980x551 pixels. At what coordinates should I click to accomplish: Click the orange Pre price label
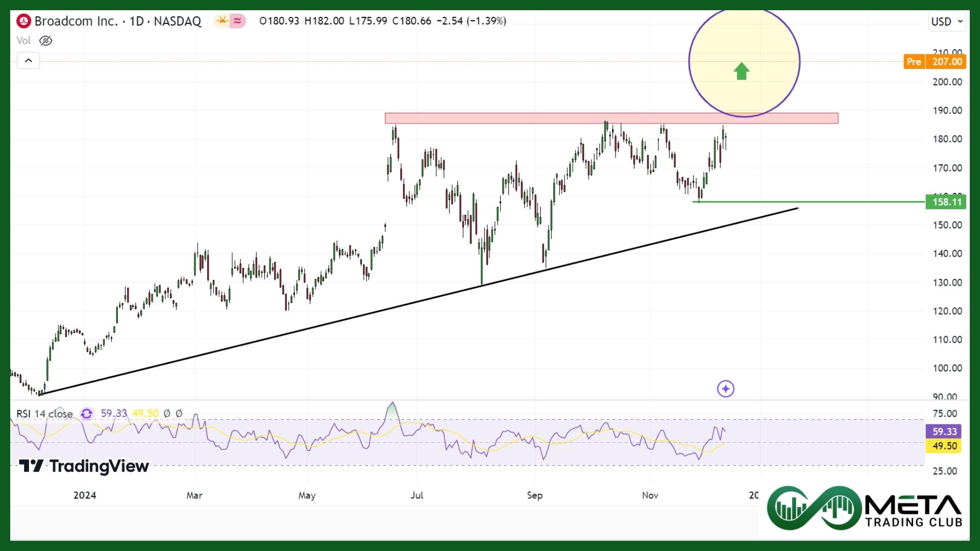914,62
